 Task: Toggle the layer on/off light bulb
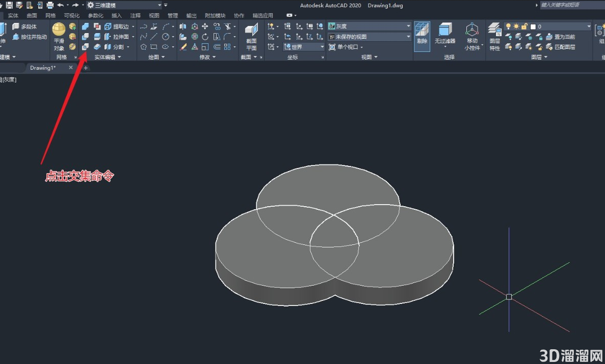(x=509, y=26)
